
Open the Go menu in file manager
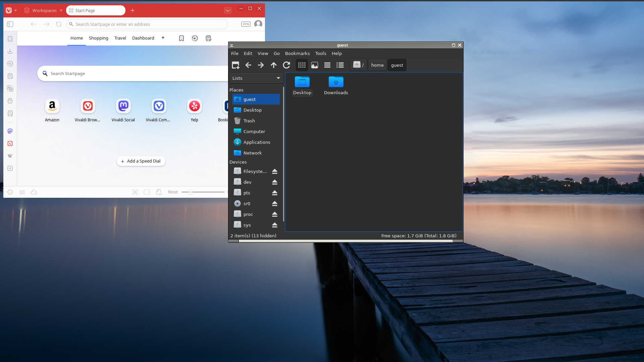pos(276,53)
